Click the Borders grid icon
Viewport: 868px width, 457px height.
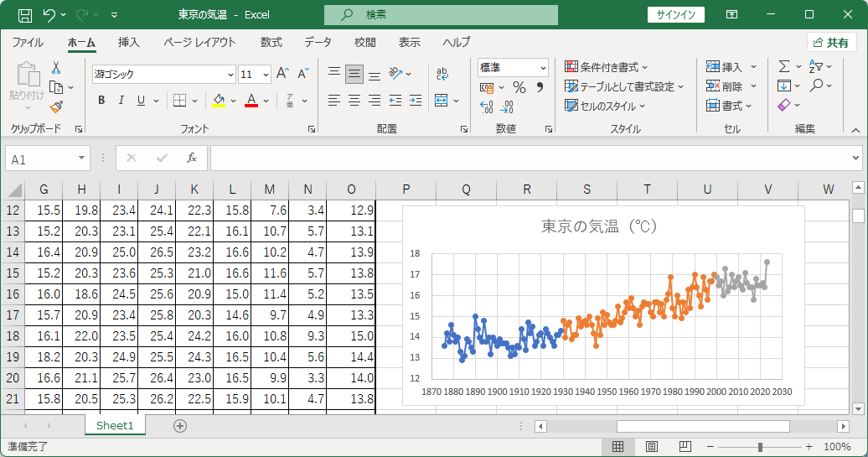[x=179, y=101]
